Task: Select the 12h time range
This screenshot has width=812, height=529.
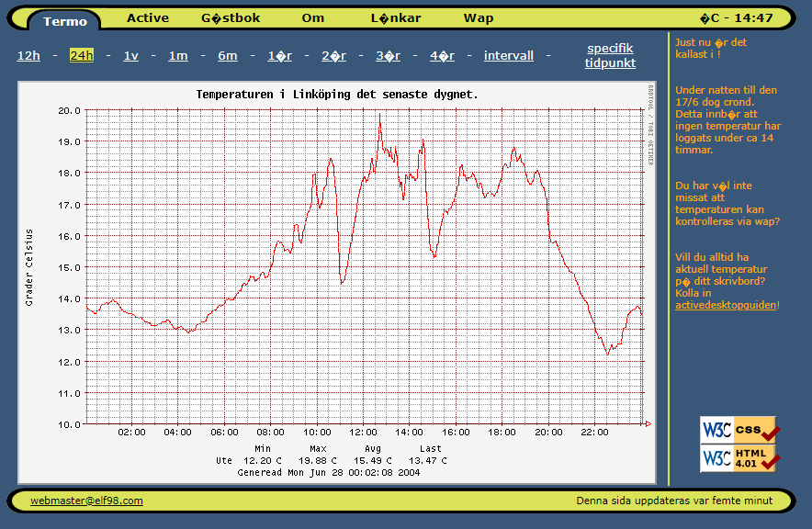Action: (x=28, y=56)
